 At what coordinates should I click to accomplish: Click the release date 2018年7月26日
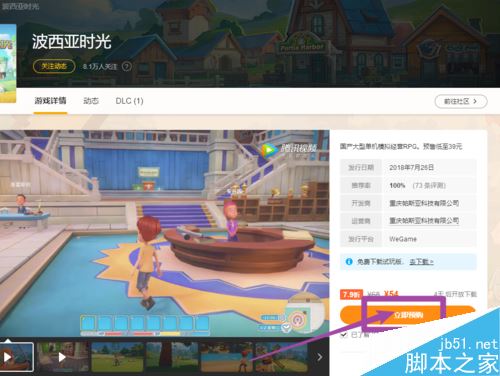411,167
